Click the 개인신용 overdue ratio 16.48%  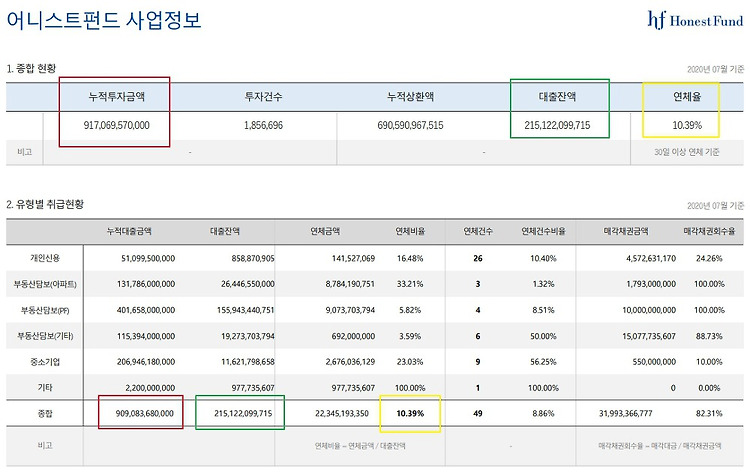[410, 258]
